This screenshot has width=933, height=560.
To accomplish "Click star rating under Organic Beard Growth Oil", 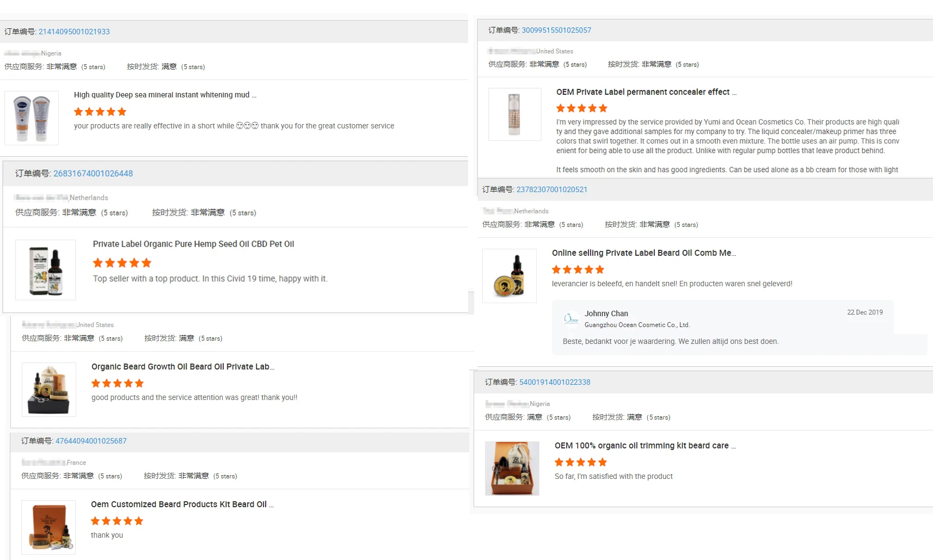I will click(118, 383).
